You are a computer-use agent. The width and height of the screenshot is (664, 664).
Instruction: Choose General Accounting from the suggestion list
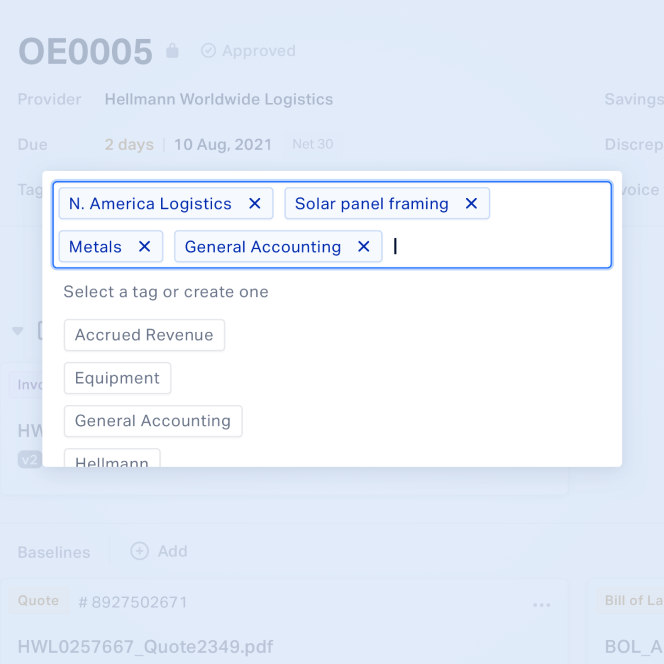(153, 421)
